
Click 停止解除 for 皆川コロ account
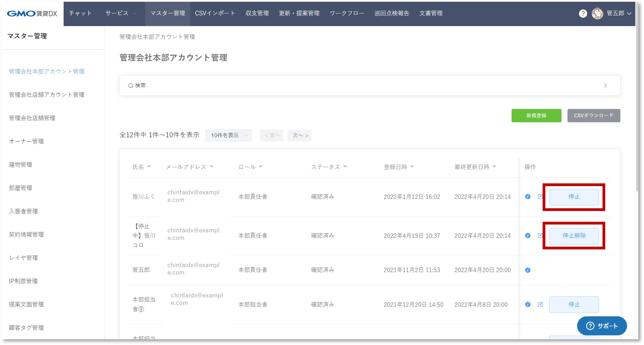pos(574,236)
